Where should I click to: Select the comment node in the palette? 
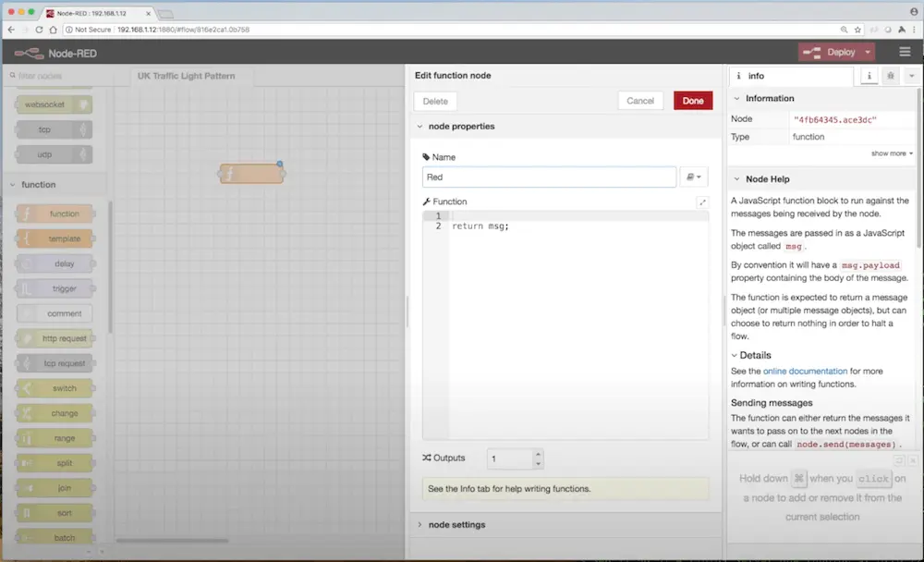(55, 313)
